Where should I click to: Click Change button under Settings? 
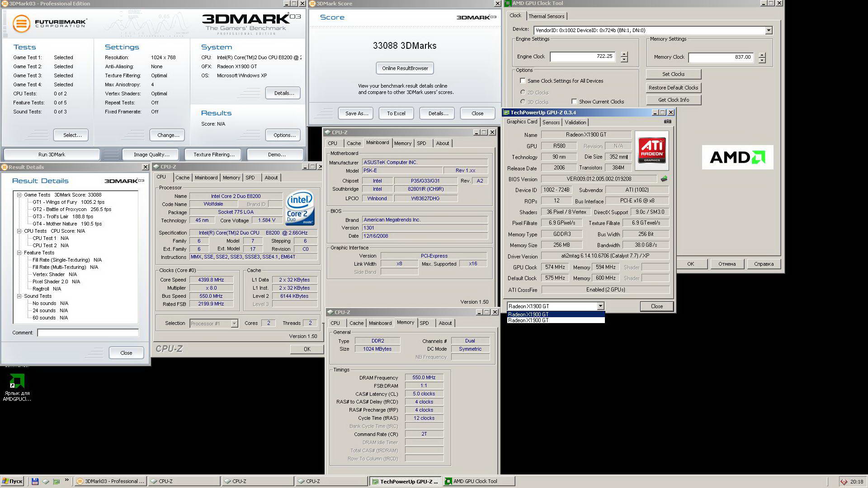click(x=168, y=135)
